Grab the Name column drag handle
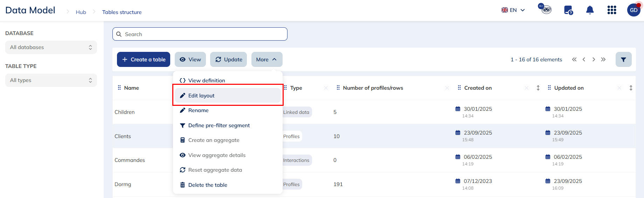Screen dimensions: 644x198 [x=119, y=88]
